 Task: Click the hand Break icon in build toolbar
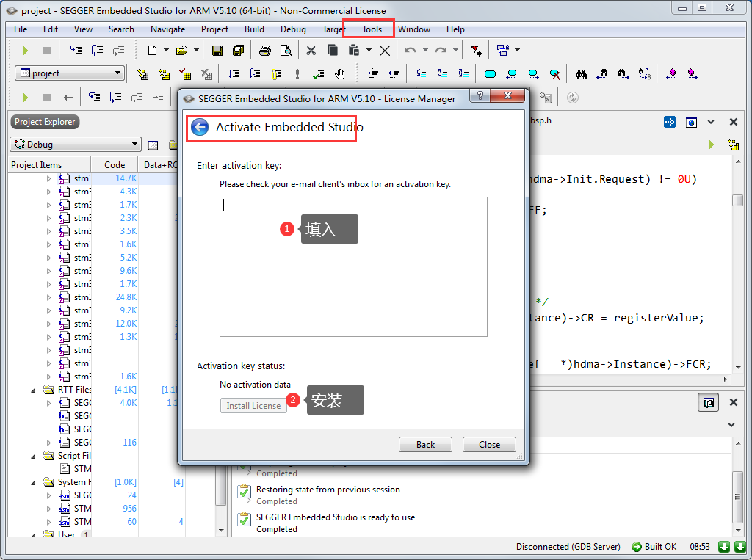click(x=339, y=74)
